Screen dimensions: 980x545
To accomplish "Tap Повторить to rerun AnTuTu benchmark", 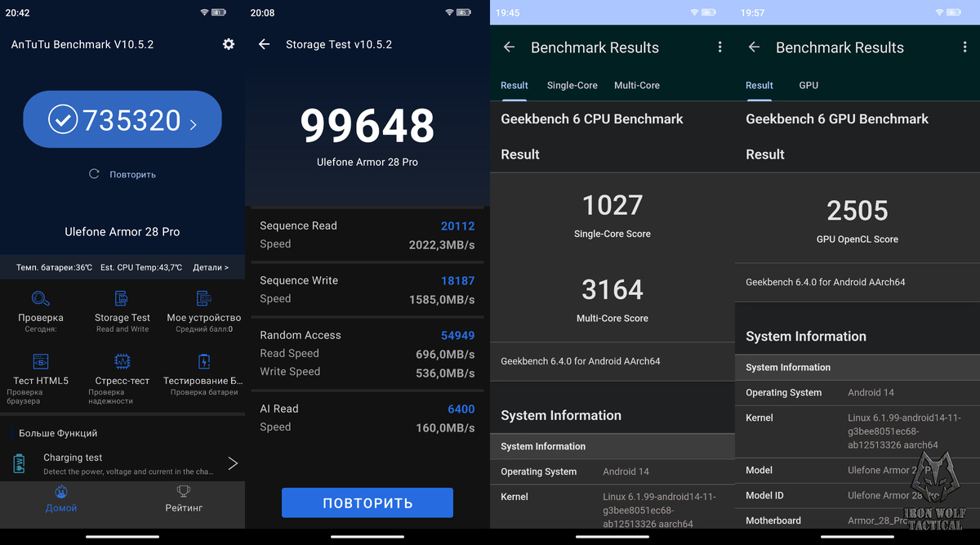I will coord(122,174).
